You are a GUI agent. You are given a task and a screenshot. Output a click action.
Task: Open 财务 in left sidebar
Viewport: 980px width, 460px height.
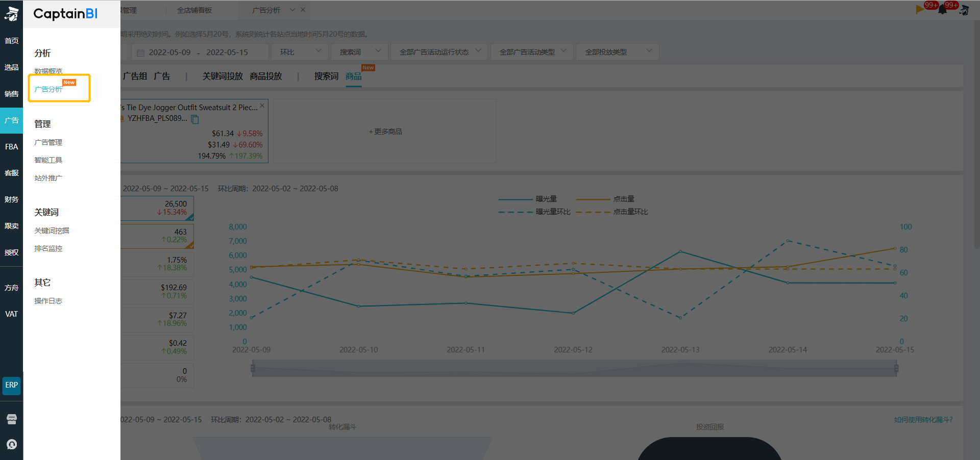12,199
